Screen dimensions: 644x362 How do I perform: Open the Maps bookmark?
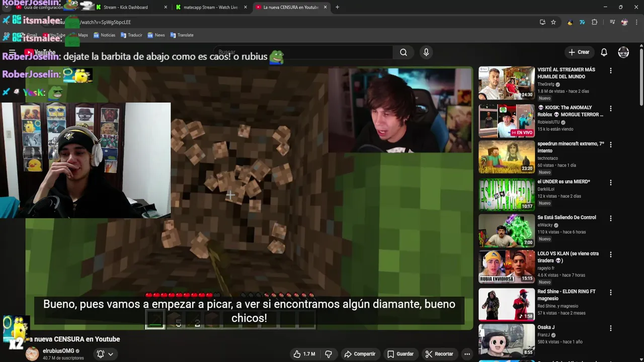(79, 35)
